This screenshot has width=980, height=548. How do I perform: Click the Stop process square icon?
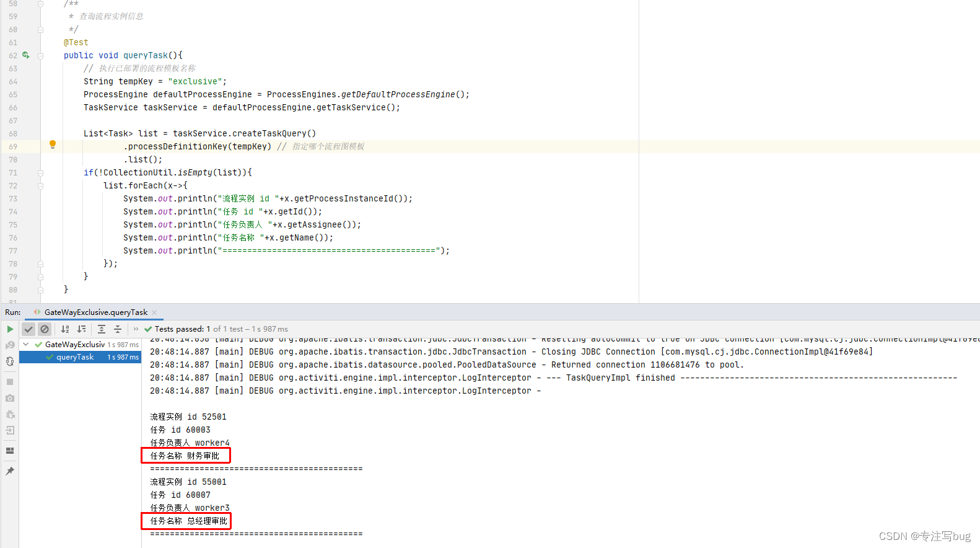10,382
